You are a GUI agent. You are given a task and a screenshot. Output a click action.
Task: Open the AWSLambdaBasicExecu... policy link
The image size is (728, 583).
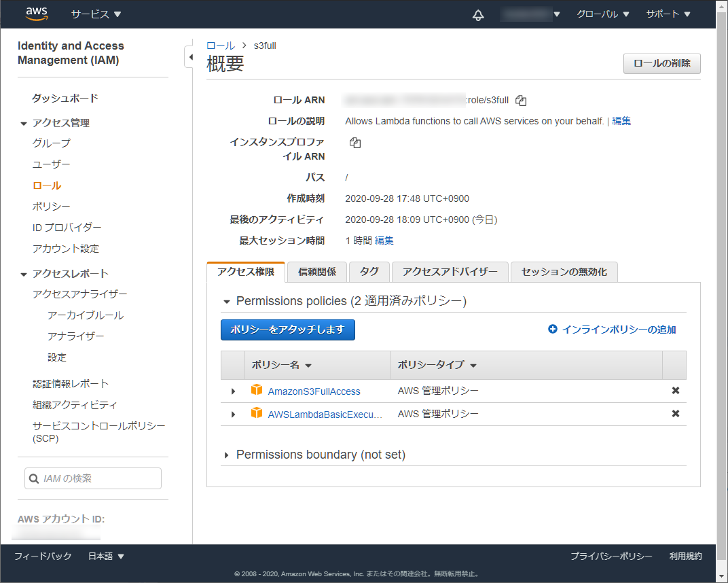pos(325,414)
